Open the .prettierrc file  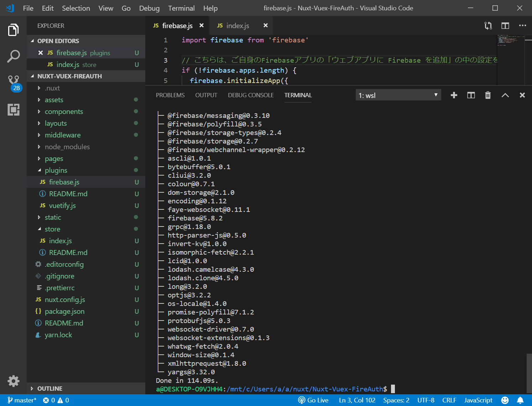click(x=86, y=288)
